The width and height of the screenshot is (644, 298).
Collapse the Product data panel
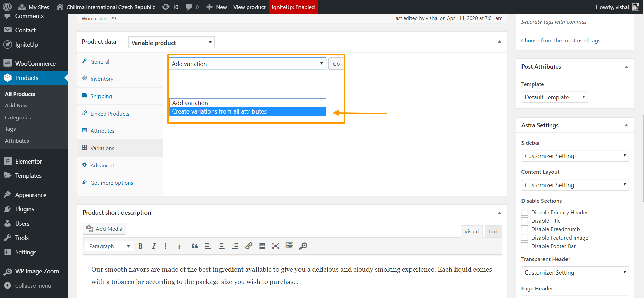click(x=499, y=42)
